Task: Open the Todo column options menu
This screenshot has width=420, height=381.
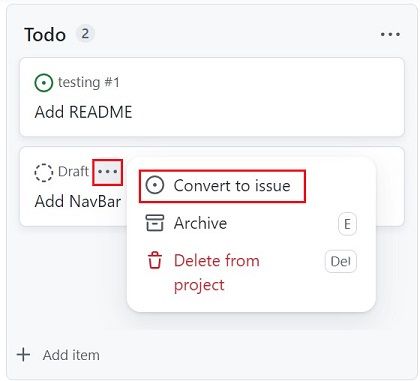Action: [390, 34]
